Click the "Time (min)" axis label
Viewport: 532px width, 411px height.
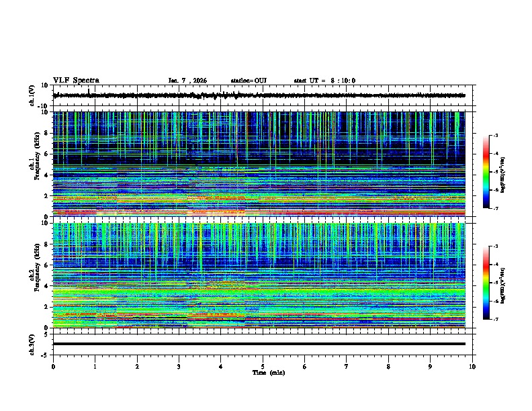click(269, 373)
